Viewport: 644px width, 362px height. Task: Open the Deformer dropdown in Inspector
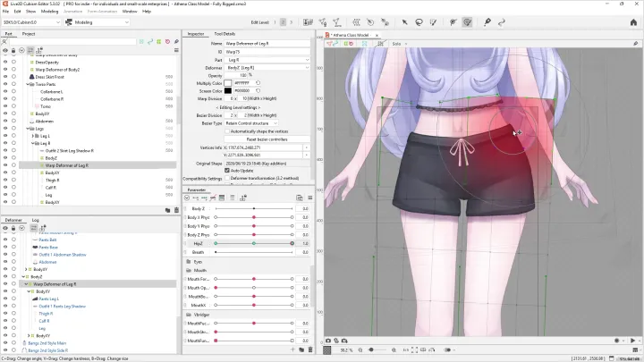coord(267,68)
